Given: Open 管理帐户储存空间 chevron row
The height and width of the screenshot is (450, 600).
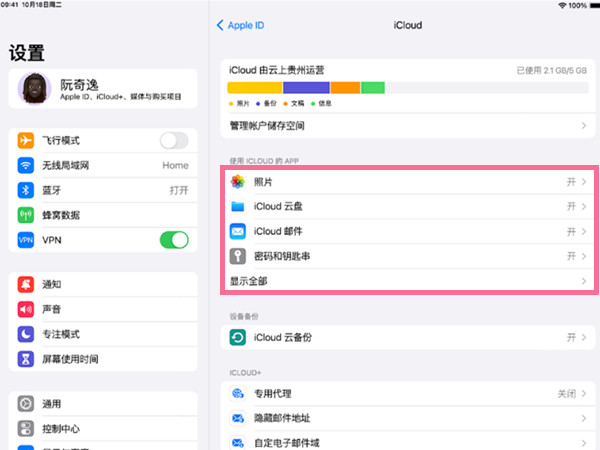Looking at the screenshot, I should (583, 126).
